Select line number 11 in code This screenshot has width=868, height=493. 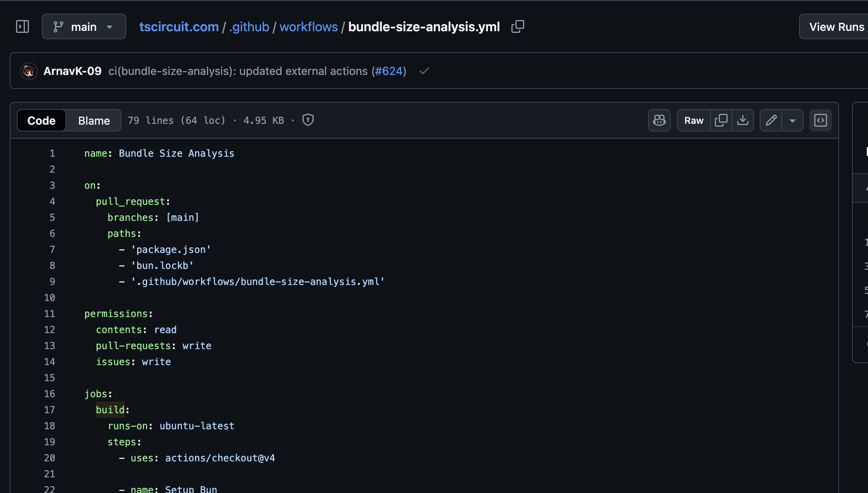(x=49, y=314)
